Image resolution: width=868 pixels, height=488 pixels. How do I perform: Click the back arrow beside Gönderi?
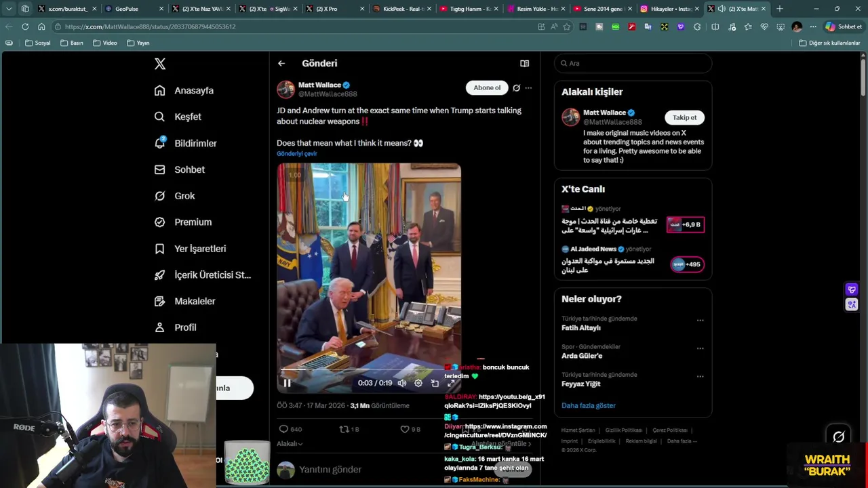click(281, 63)
